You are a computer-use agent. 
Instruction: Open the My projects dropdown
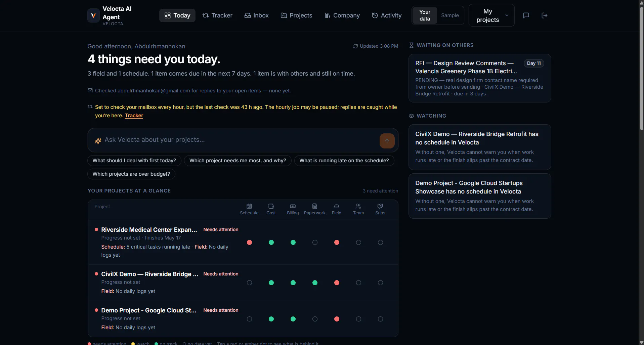click(491, 15)
